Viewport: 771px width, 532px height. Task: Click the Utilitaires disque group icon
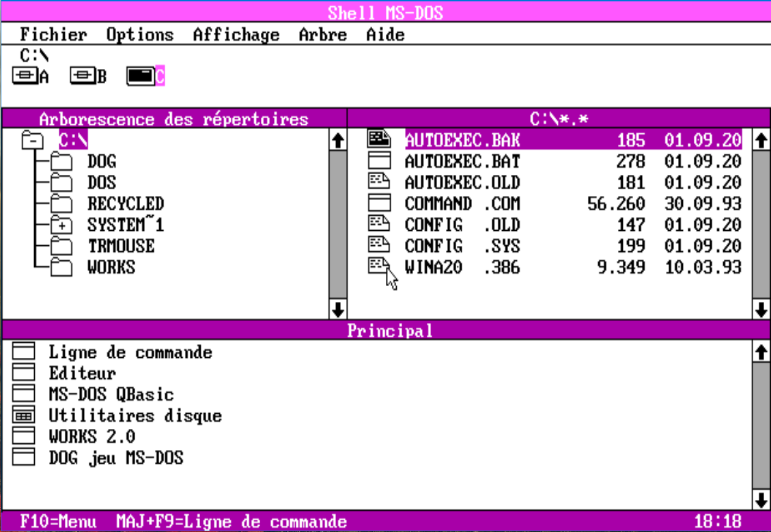[24, 415]
